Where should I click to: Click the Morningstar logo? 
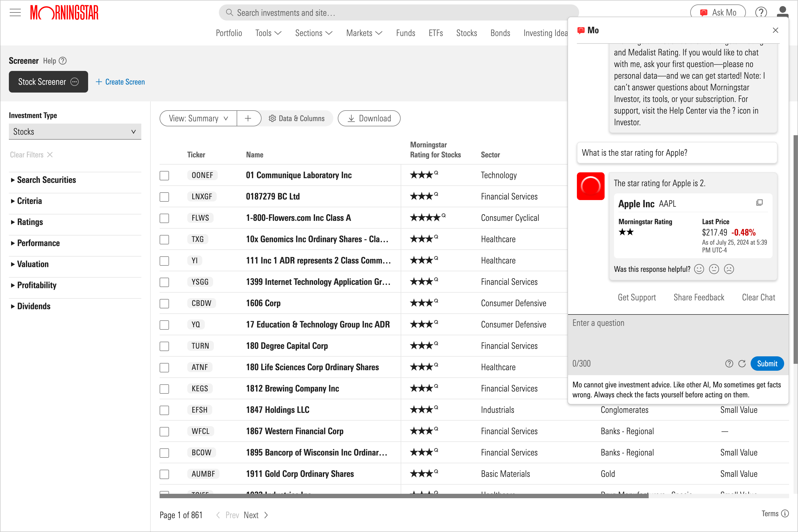[x=65, y=12]
